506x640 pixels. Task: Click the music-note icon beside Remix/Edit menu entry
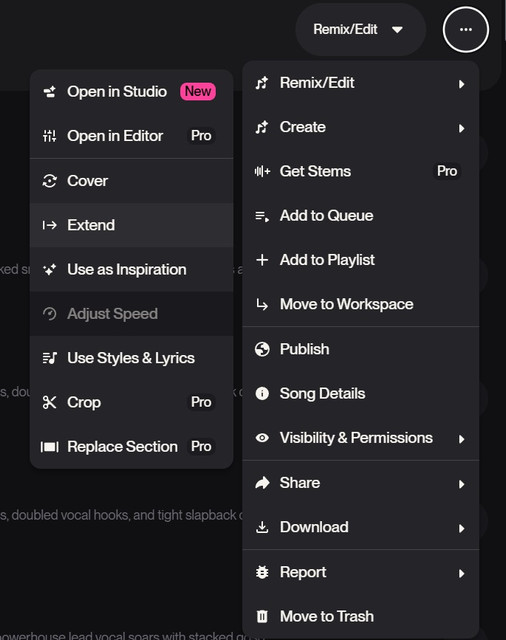point(262,83)
